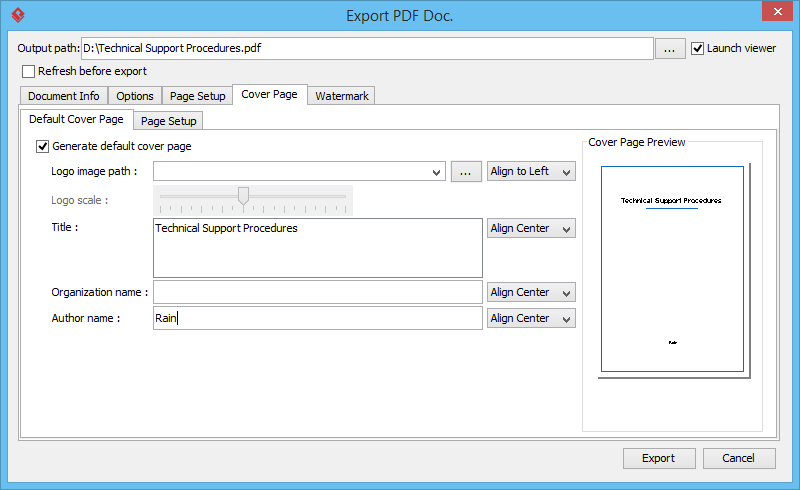The height and width of the screenshot is (490, 800).
Task: Enable Refresh before export checkbox
Action: pyautogui.click(x=28, y=72)
